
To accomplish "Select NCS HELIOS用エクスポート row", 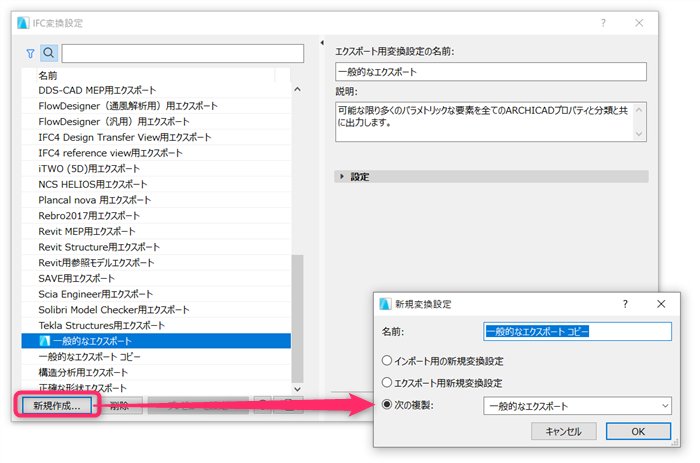I will 156,184.
